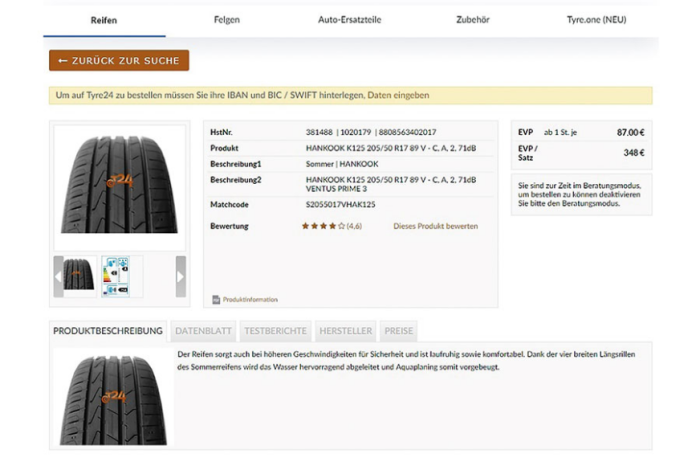Select the small tyre photo thumbnail
The width and height of the screenshot is (700, 466).
pos(80,276)
